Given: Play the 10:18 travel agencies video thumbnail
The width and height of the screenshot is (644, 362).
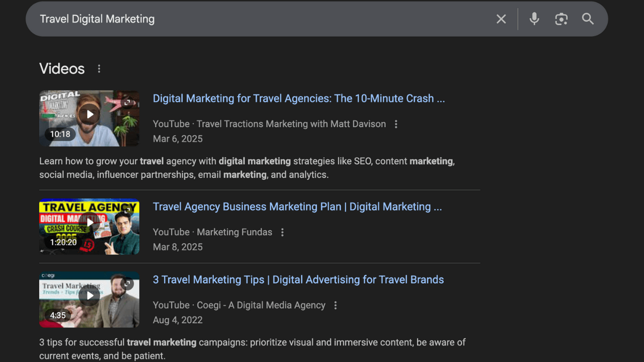Looking at the screenshot, I should tap(90, 115).
